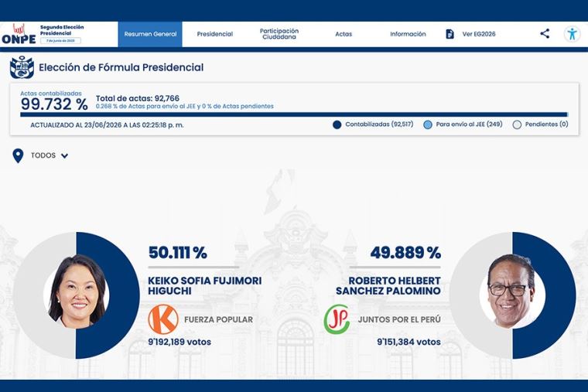Screen dimensions: 588x392
Task: Click the Peru coat of arms emblem
Action: 22,67
